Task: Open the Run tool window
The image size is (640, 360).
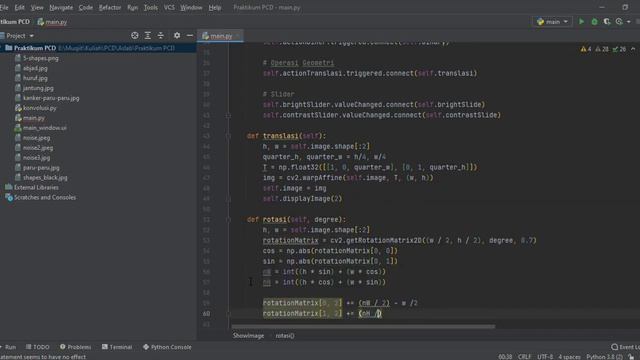Action: (x=8, y=347)
